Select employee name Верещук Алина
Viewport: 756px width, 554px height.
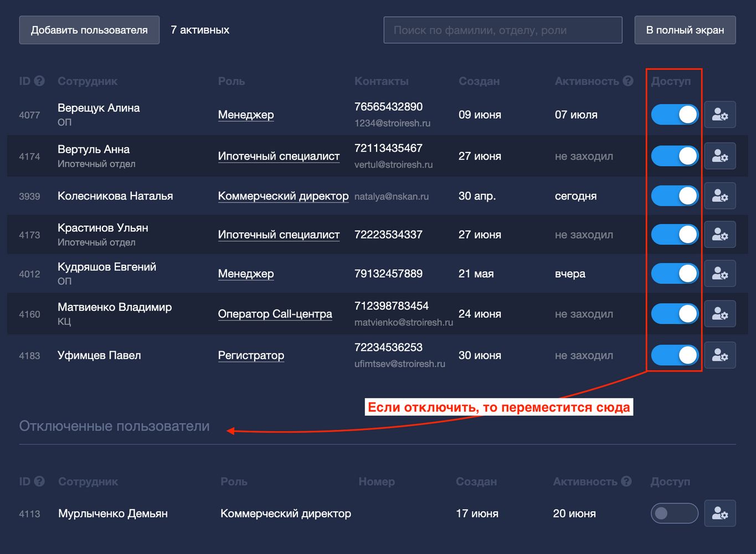99,108
